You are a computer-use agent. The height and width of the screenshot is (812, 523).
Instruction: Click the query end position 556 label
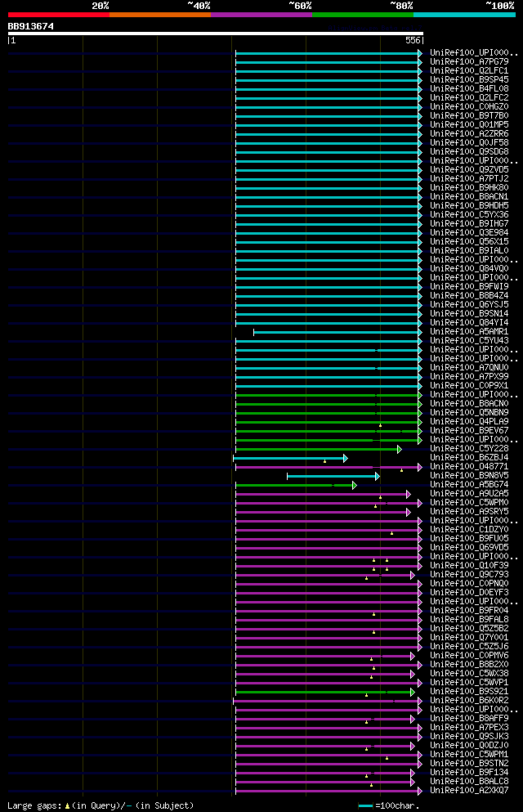tap(413, 40)
